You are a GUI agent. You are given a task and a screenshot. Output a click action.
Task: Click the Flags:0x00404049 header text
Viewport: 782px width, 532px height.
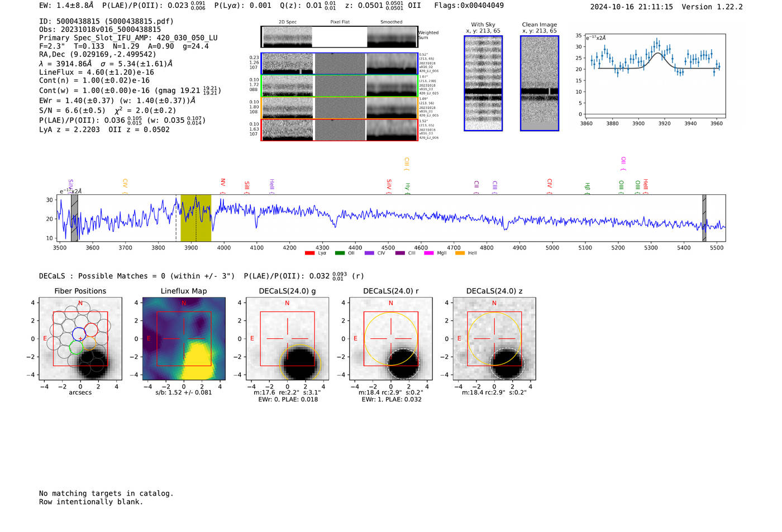point(469,6)
